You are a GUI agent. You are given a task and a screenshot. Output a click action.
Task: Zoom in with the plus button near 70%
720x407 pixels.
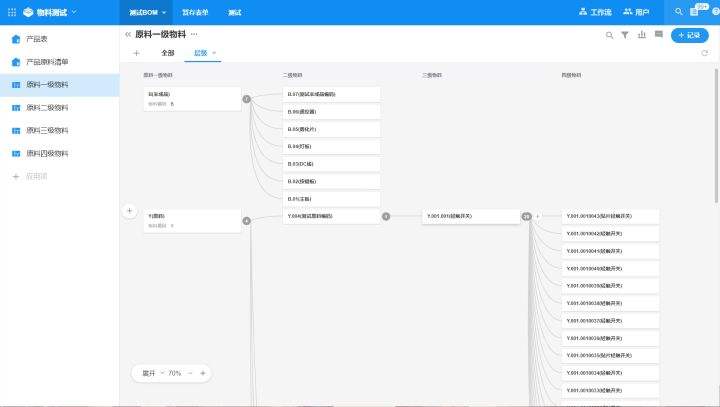[x=202, y=373]
